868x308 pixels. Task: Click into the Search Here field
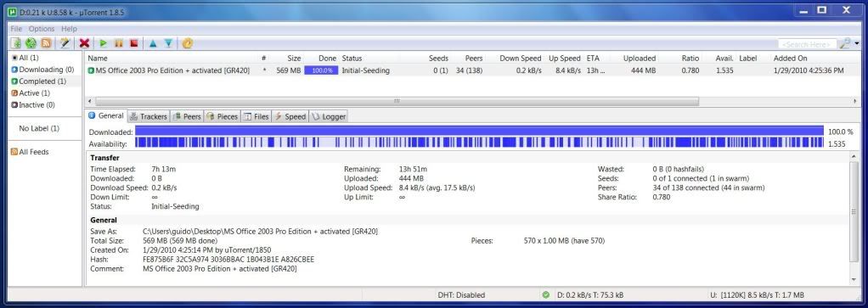pyautogui.click(x=807, y=43)
